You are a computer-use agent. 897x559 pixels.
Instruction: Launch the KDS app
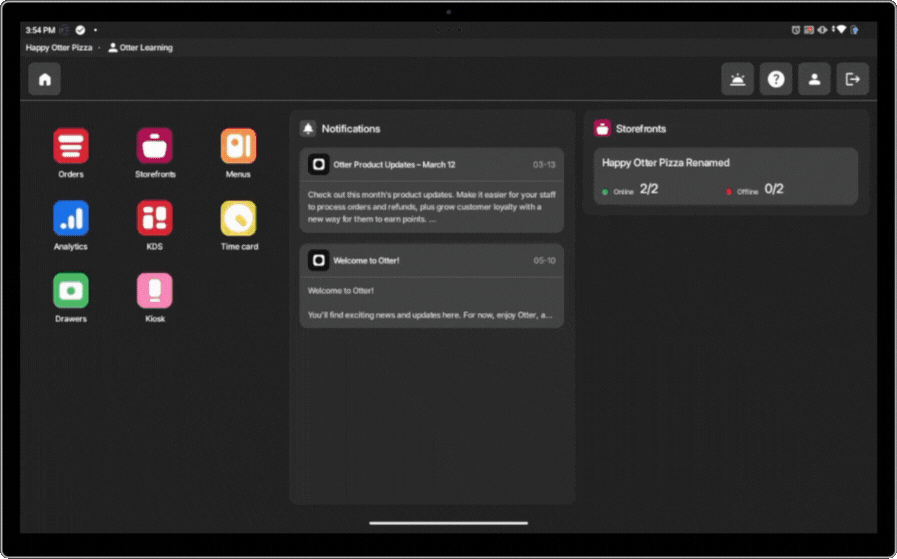(154, 218)
